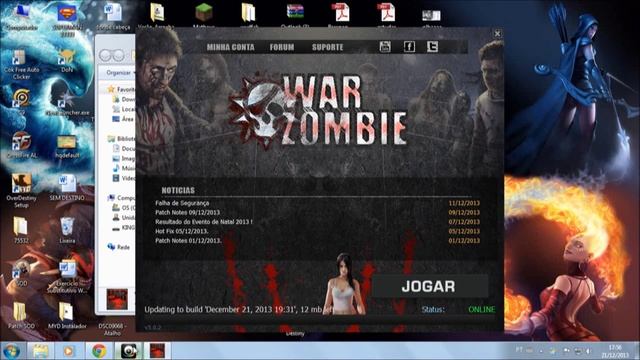Select the SEM DESTINO Word document
The height and width of the screenshot is (360, 640).
[x=67, y=188]
